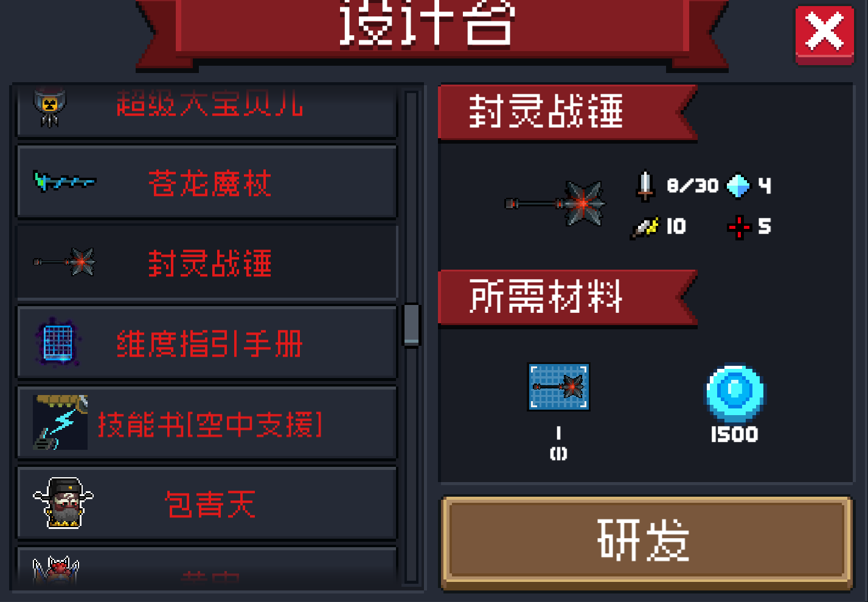
Task: Click the red crosshair crit stat icon
Action: click(x=739, y=227)
